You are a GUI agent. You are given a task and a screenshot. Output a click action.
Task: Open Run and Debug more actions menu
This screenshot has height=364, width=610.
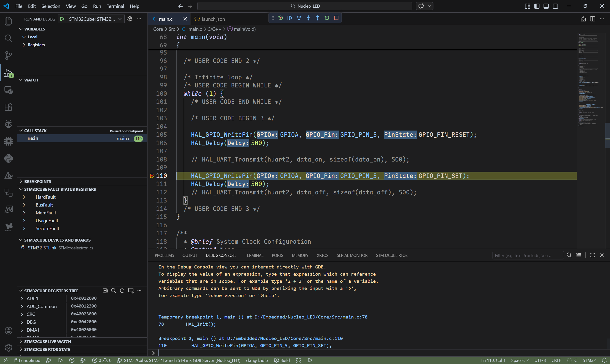tap(139, 19)
